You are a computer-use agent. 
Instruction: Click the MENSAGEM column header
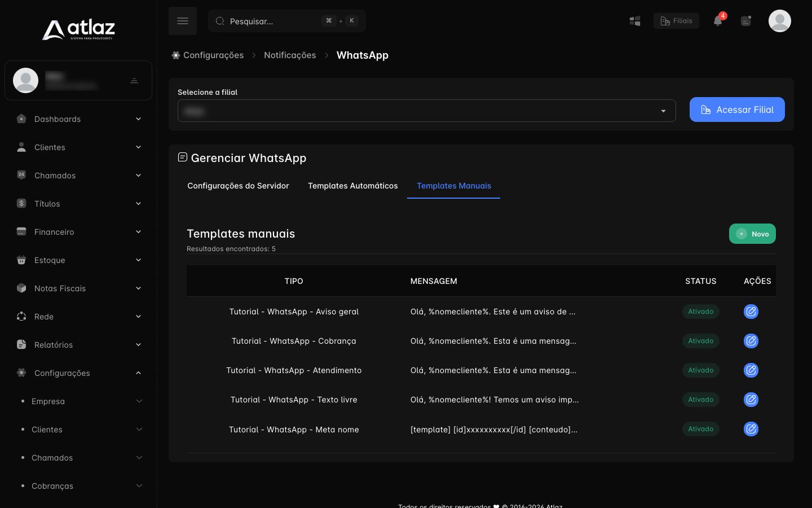coord(434,281)
